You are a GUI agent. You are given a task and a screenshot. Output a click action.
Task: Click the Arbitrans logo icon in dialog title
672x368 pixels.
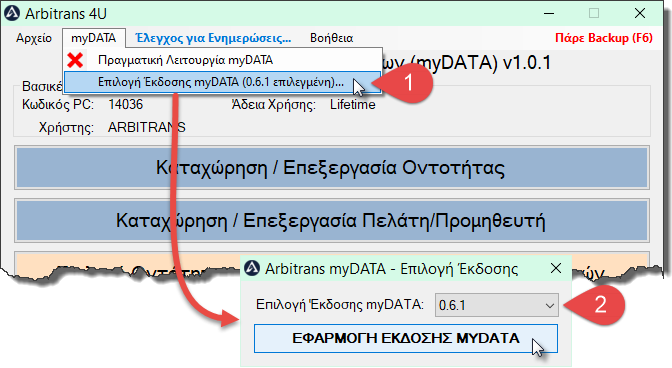(x=252, y=269)
